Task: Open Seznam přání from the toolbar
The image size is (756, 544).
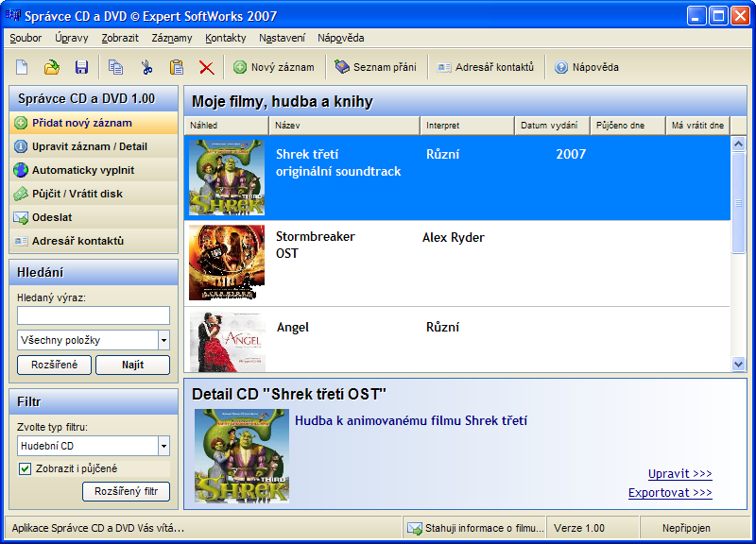Action: [375, 67]
